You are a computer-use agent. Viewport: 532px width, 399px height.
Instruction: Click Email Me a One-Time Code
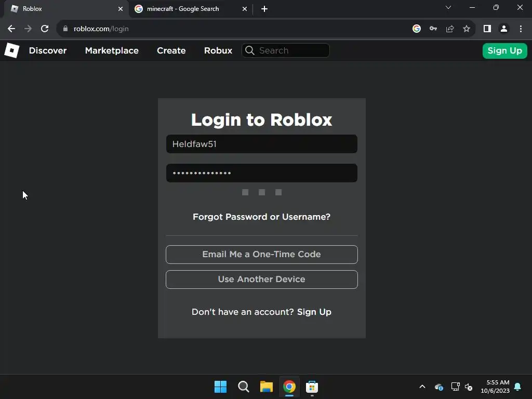click(x=262, y=255)
